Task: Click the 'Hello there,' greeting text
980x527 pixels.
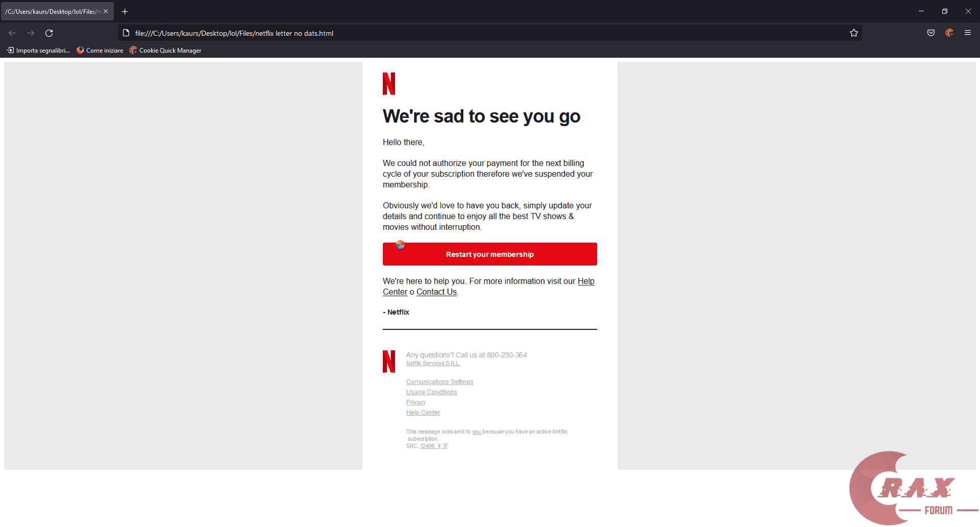Action: [404, 142]
